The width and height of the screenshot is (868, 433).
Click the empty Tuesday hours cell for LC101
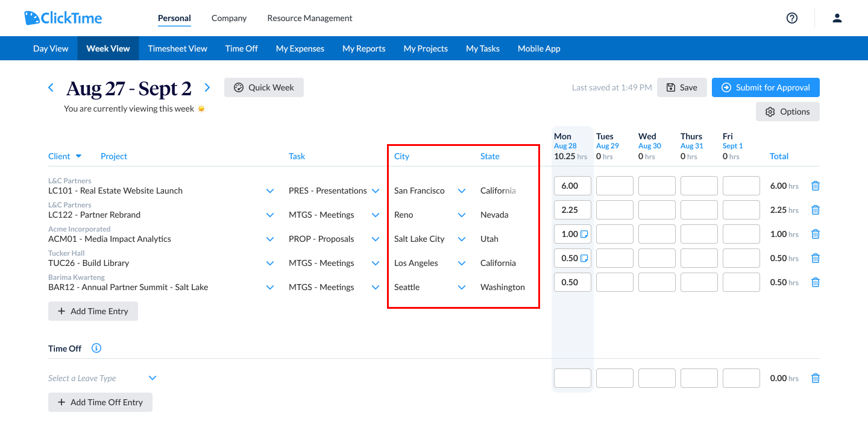tap(614, 186)
